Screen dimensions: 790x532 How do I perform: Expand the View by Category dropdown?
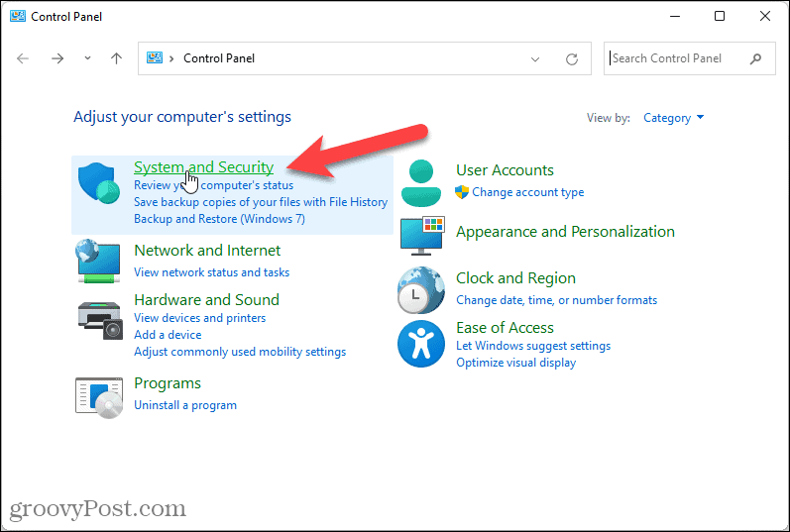(x=674, y=117)
